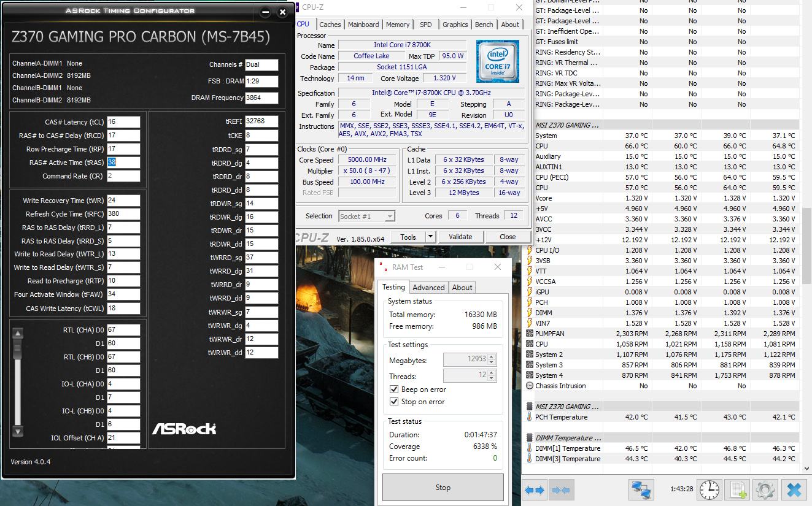Click the collapse columns inward arrows button in HWiNFO
Viewport: 812px width, 506px height.
561,490
